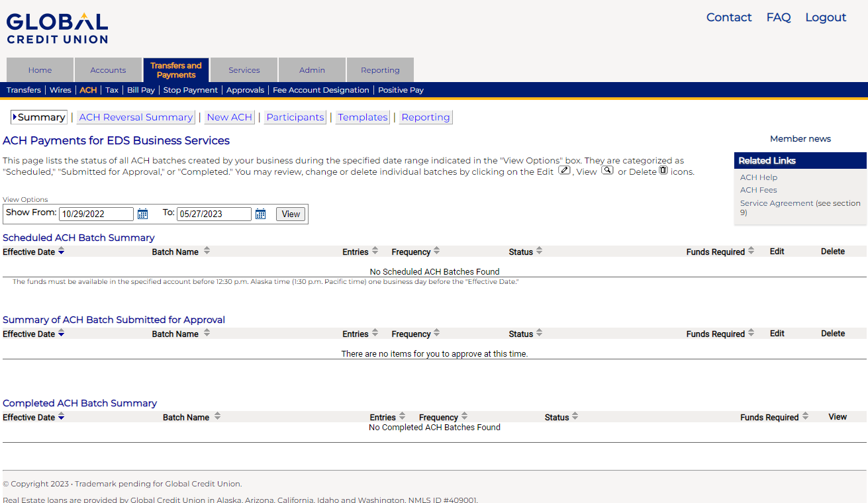868x503 pixels.
Task: Click the Show From date field
Action: [96, 214]
